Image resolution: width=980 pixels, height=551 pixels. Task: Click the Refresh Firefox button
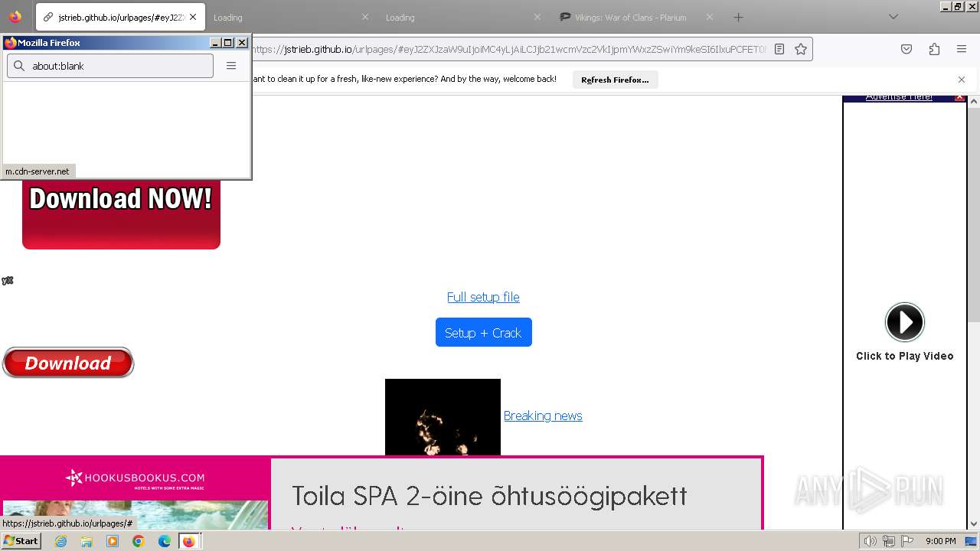click(x=615, y=80)
